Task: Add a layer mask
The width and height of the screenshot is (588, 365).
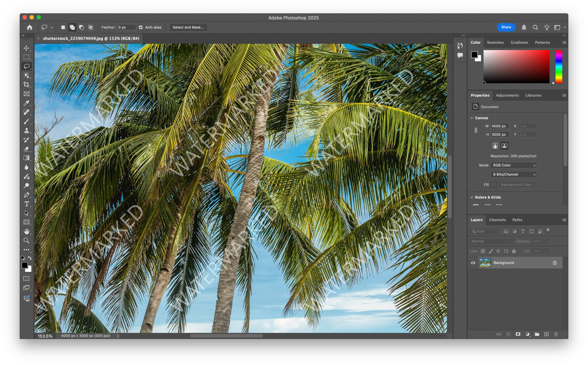Action: coord(518,334)
